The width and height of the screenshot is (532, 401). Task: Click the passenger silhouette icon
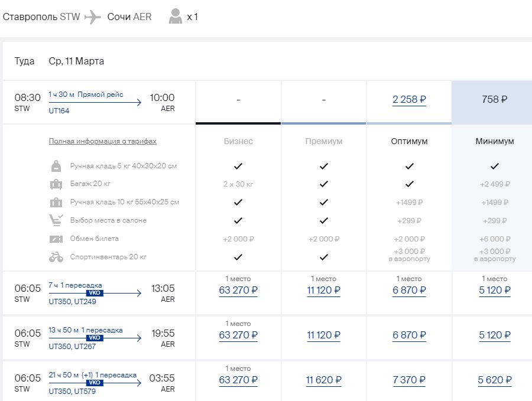click(x=176, y=17)
